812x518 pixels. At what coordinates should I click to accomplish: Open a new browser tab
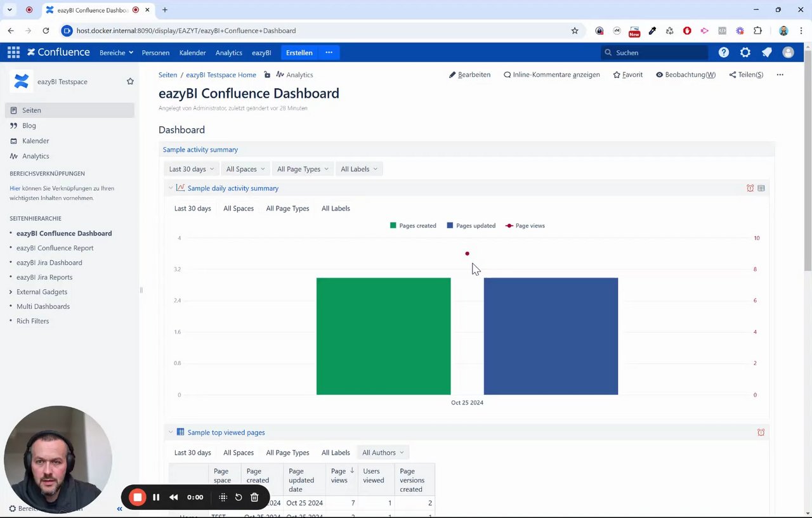point(165,10)
